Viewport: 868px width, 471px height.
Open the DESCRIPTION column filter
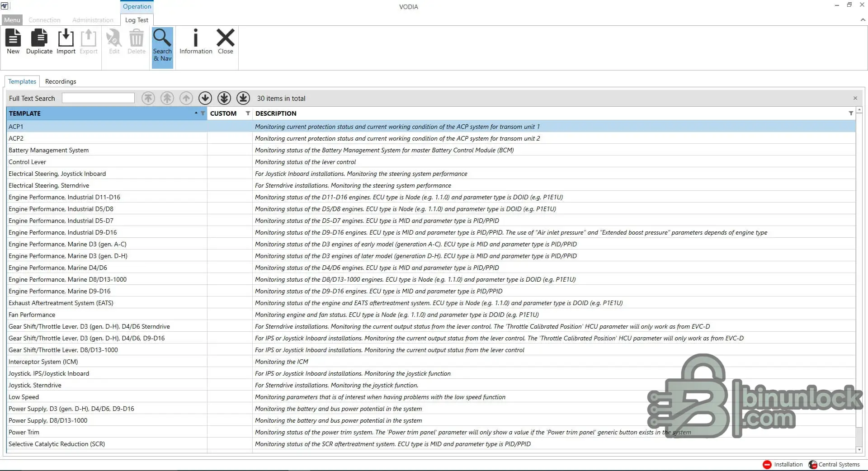[851, 113]
